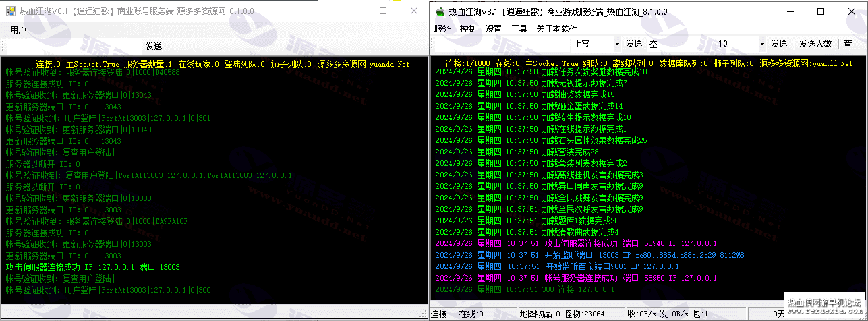868x321 pixels.
Task: Click log line 加载任务次数奖励数据完成10
Action: [541, 72]
